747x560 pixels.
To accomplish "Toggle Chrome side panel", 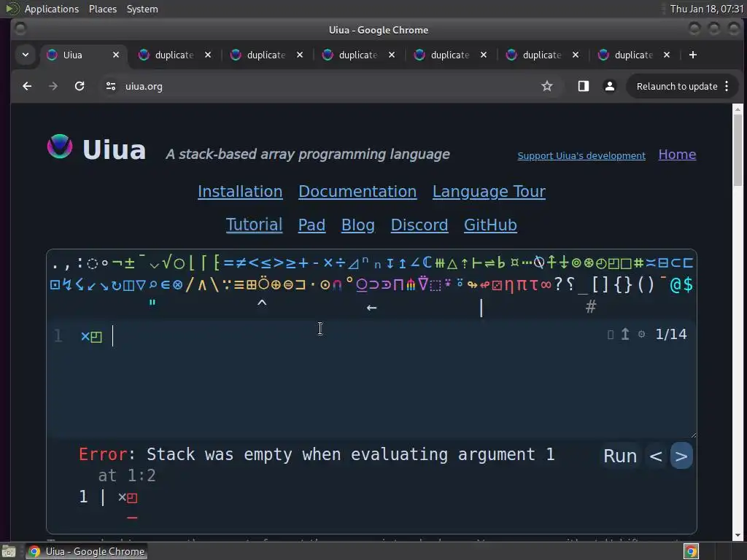I will click(x=583, y=86).
